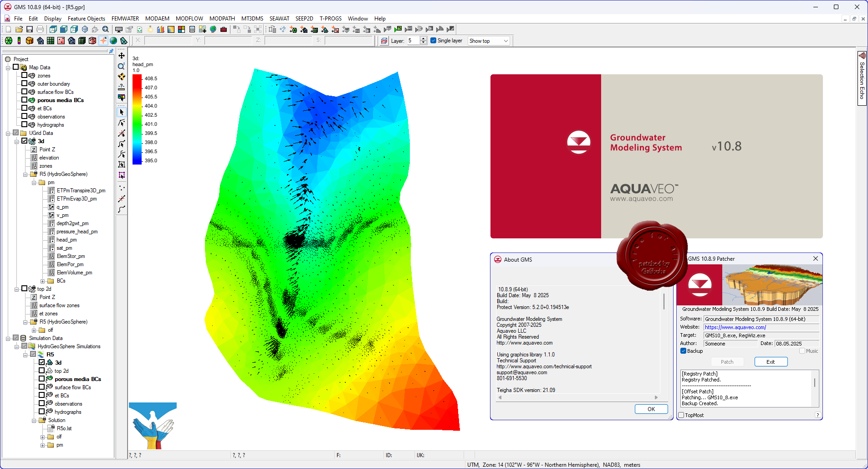The image size is (868, 469).
Task: Toggle checkbox for top 2d UGrid
Action: [x=25, y=289]
